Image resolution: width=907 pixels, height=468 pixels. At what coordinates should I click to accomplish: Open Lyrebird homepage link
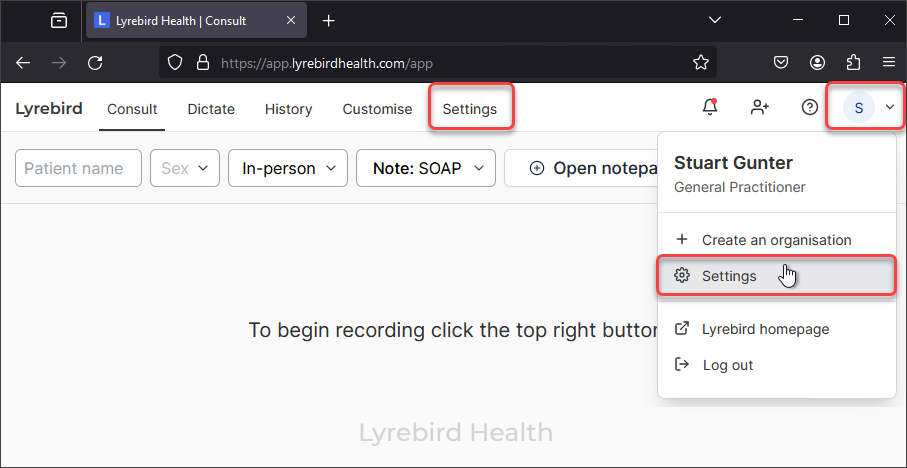777,329
